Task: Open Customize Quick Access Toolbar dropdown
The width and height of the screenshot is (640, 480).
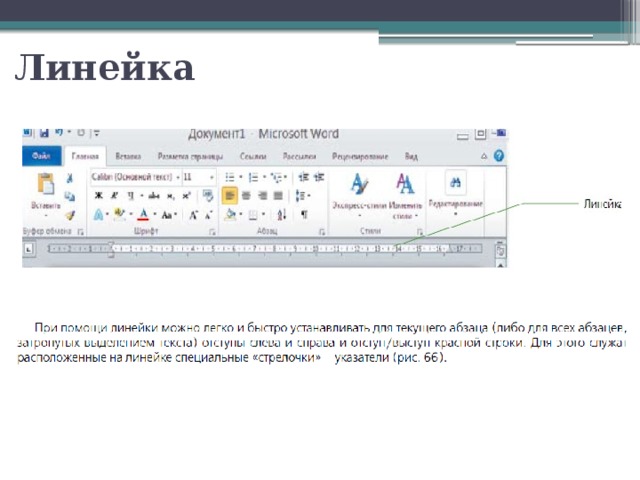Action: [x=97, y=133]
